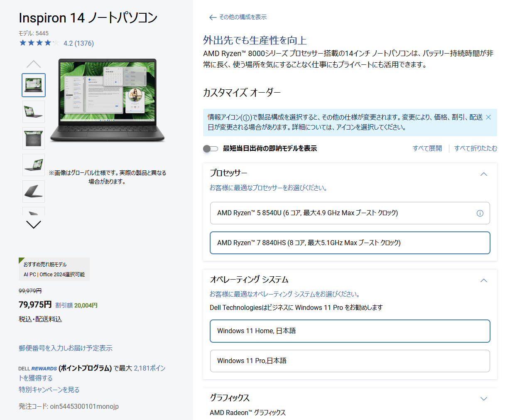
Task: Toggle 最短当日出荷の即納モデルを表示 switch
Action: (211, 149)
